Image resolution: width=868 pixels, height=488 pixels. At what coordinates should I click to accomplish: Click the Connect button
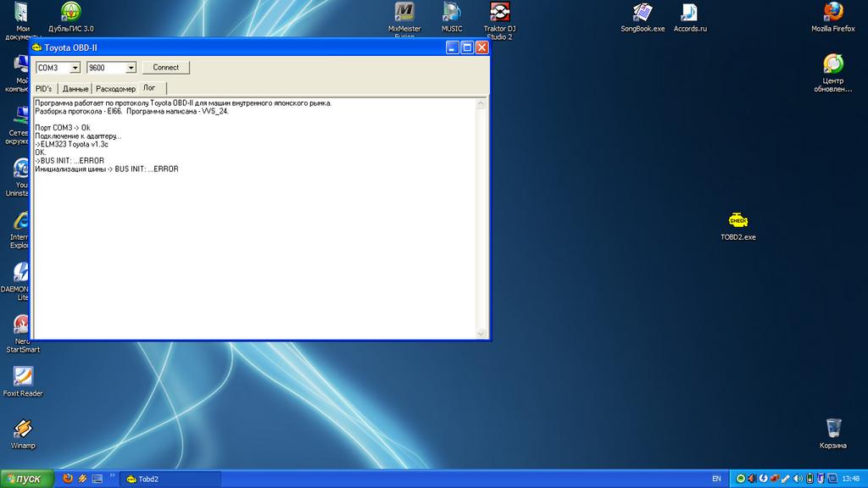166,68
